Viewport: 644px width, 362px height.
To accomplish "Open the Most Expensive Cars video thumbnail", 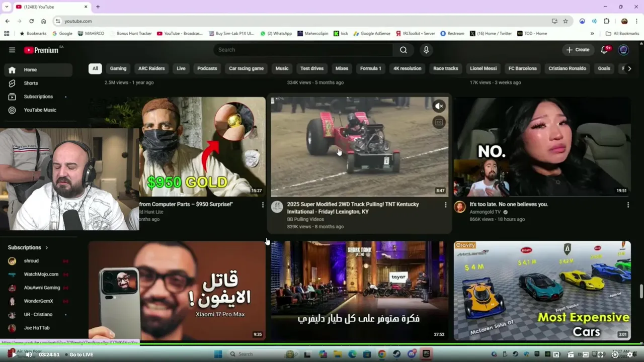I will coord(542,291).
